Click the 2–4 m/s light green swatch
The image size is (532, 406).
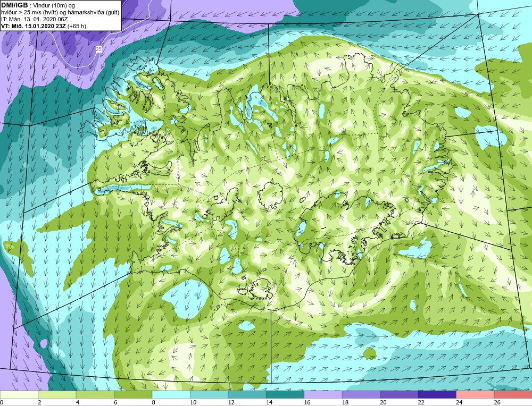[x=57, y=394]
